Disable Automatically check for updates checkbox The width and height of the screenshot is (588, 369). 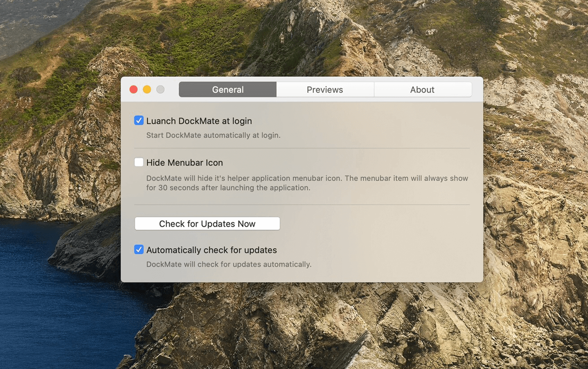(x=139, y=250)
